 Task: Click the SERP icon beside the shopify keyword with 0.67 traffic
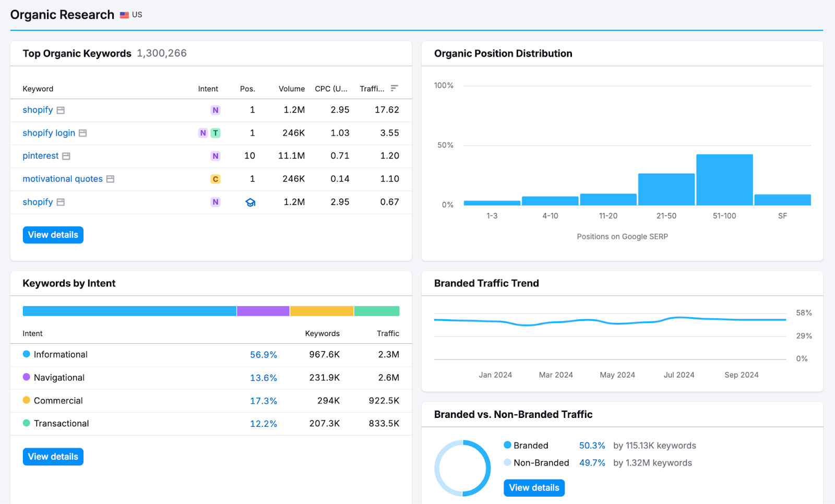click(x=61, y=202)
